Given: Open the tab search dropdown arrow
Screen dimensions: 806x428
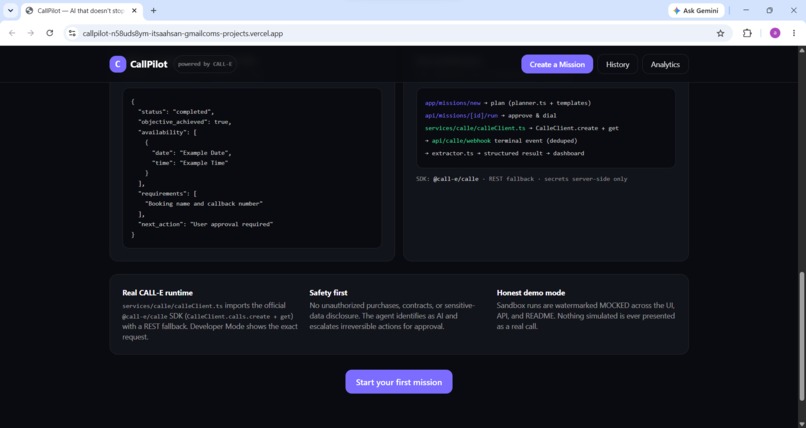Looking at the screenshot, I should pos(10,10).
